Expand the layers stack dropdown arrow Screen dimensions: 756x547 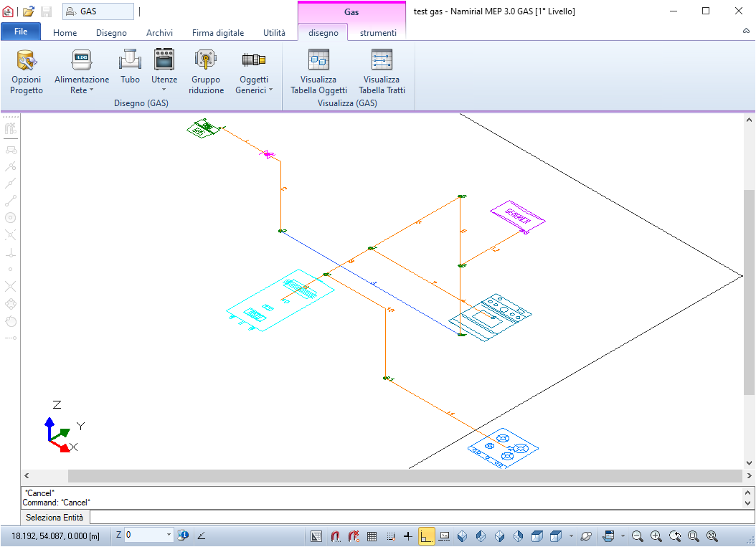(623, 536)
